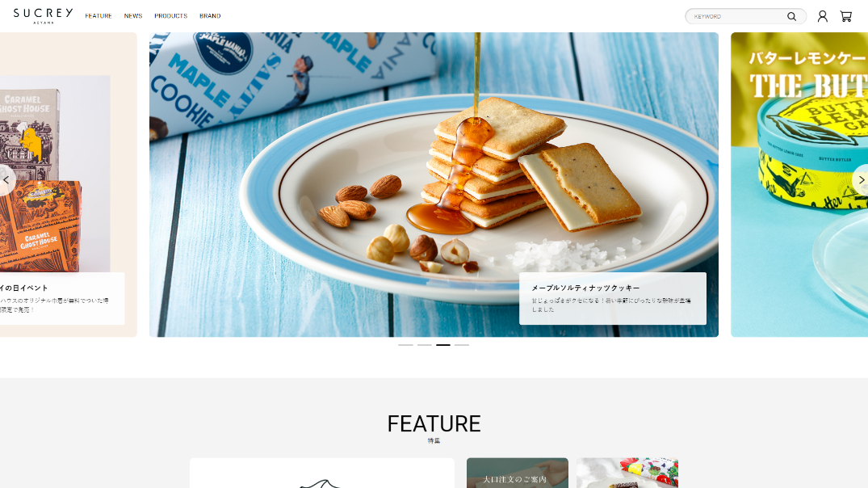This screenshot has width=868, height=488.
Task: Open the user account icon
Action: (823, 17)
